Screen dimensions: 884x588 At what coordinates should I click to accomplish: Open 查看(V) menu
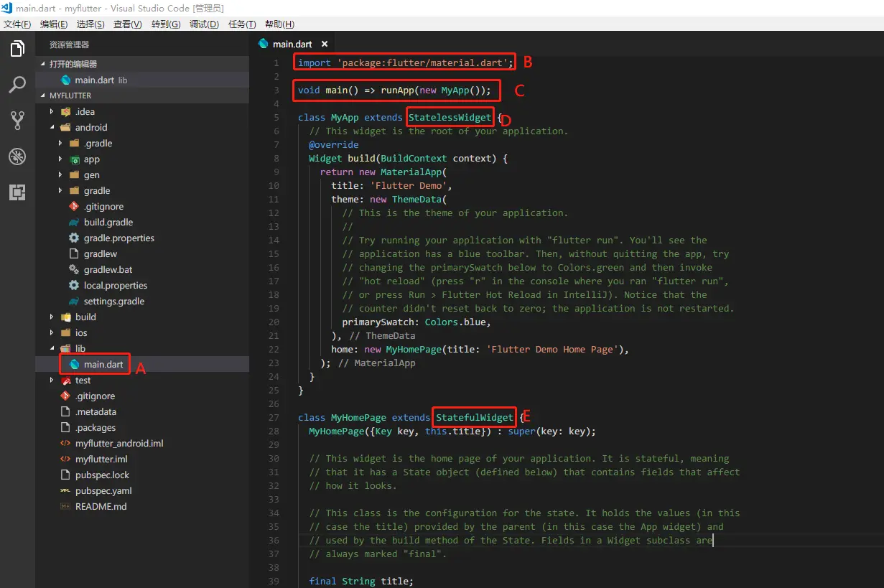pos(128,24)
